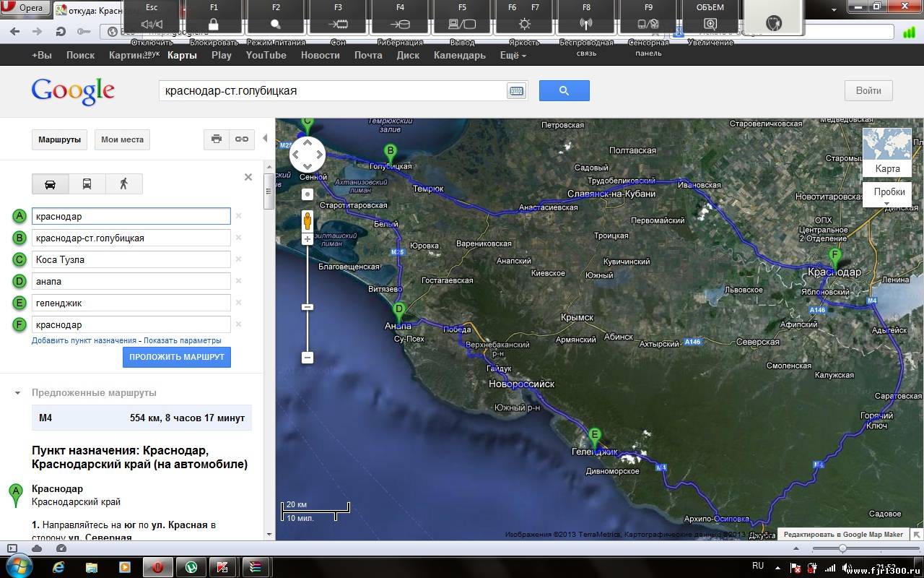Click the map pan navigation control
This screenshot has width=924, height=578.
coord(308,154)
